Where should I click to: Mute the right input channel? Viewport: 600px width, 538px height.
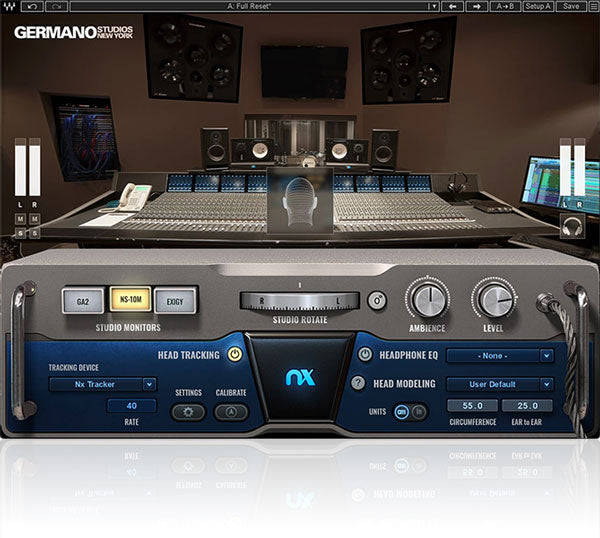(x=34, y=219)
